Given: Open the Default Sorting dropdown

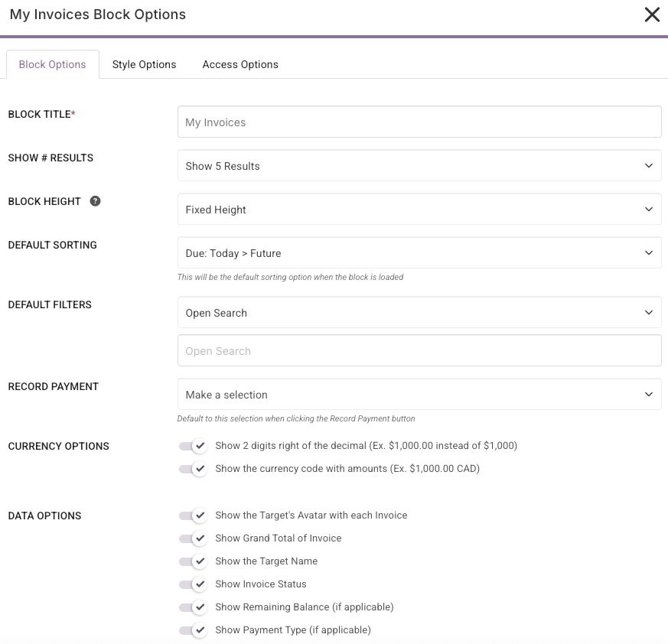Looking at the screenshot, I should (x=419, y=253).
